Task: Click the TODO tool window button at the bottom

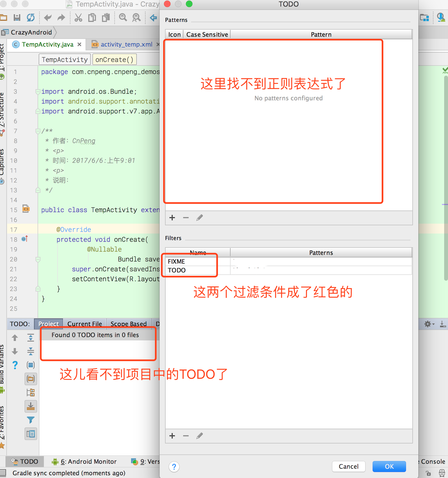Action: click(25, 462)
